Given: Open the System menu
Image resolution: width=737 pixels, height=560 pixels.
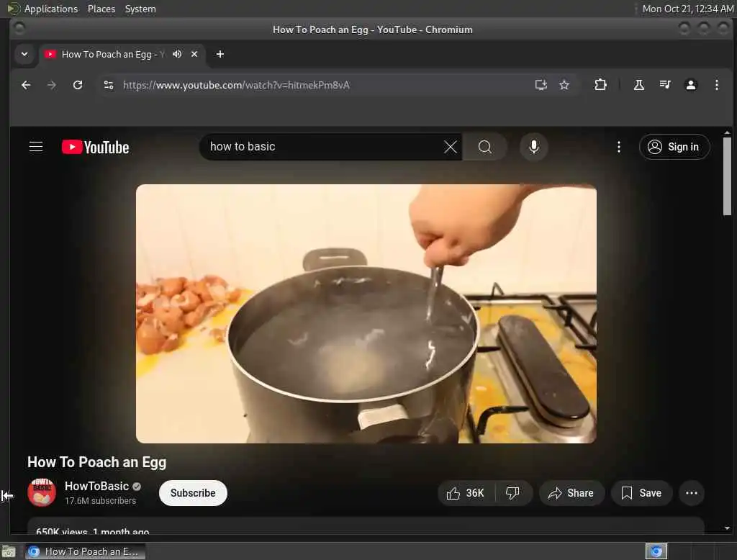Looking at the screenshot, I should point(140,9).
